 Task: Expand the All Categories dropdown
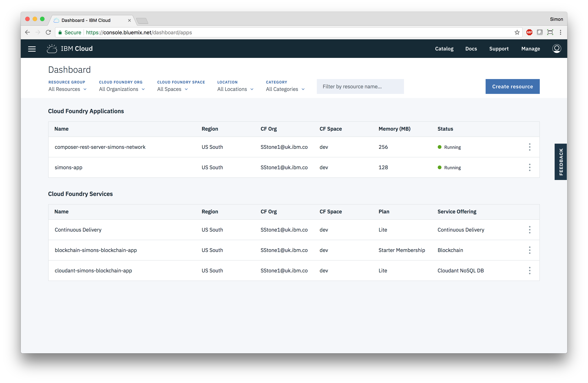tap(285, 89)
